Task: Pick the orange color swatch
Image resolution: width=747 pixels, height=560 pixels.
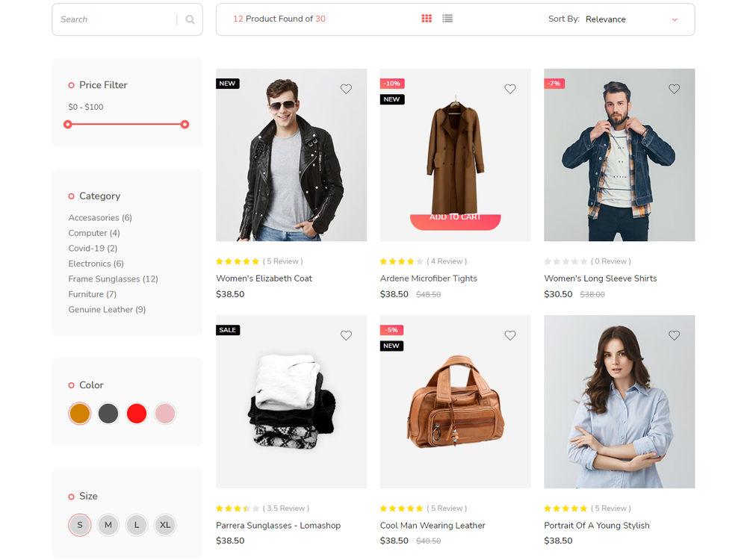Action: coord(80,414)
